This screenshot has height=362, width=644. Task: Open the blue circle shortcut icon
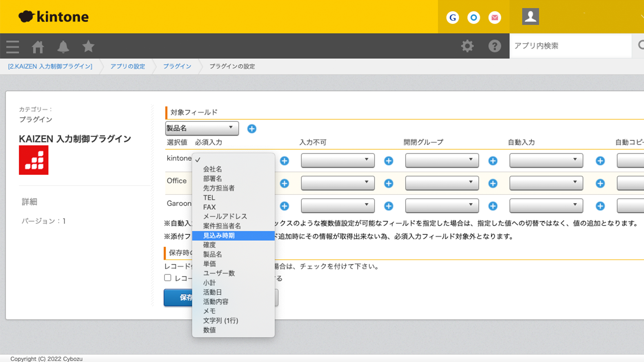(473, 18)
